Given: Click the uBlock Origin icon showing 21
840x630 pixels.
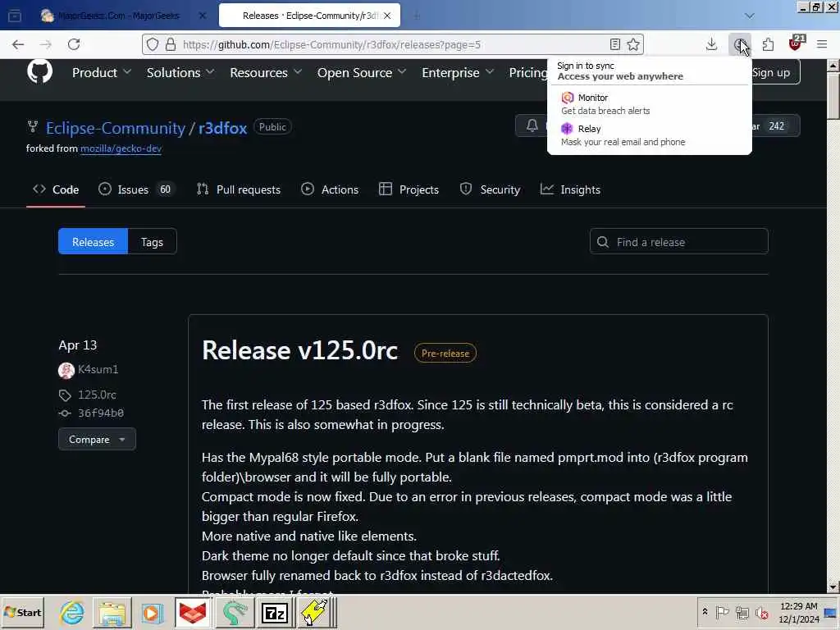Looking at the screenshot, I should [x=796, y=43].
